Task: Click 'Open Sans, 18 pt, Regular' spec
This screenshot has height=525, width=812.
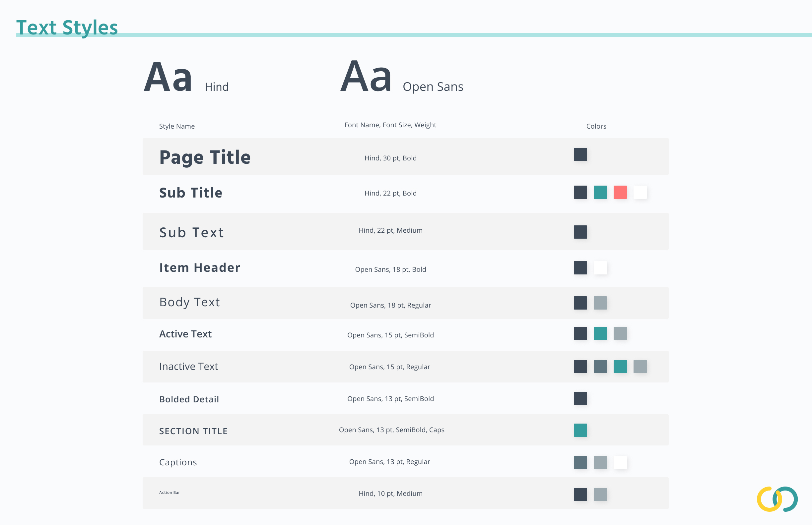Action: point(391,306)
